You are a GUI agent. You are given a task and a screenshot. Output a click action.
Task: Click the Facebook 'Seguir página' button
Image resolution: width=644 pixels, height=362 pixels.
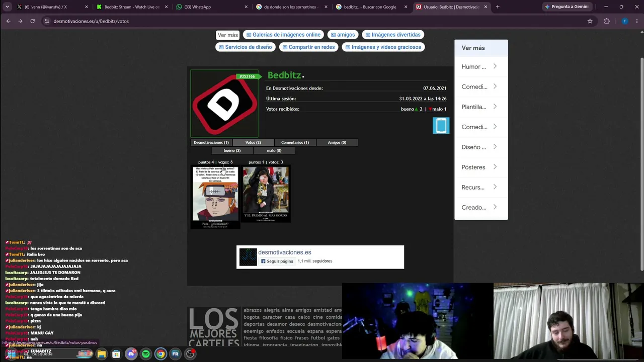277,261
